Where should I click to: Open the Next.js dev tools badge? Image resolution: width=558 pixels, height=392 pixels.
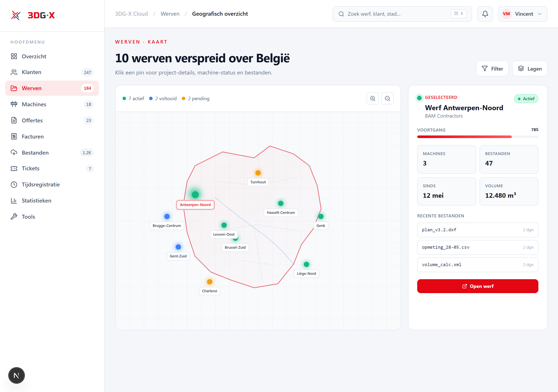tap(17, 375)
